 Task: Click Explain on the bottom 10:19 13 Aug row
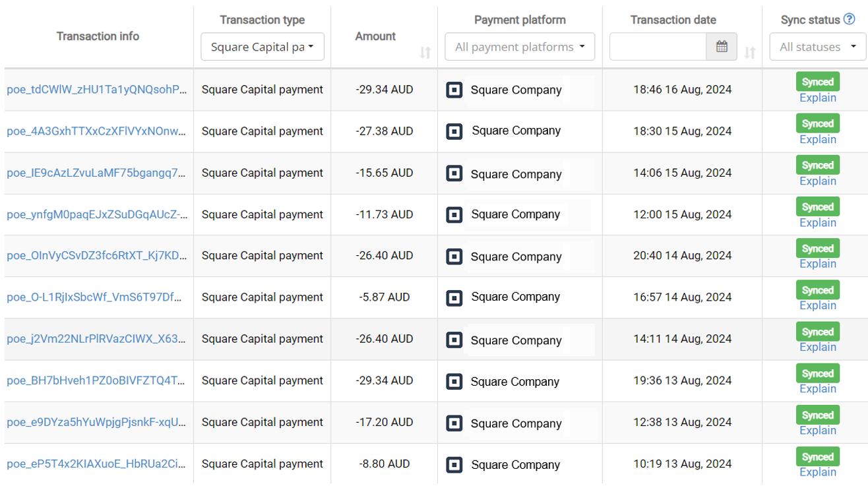coord(817,472)
